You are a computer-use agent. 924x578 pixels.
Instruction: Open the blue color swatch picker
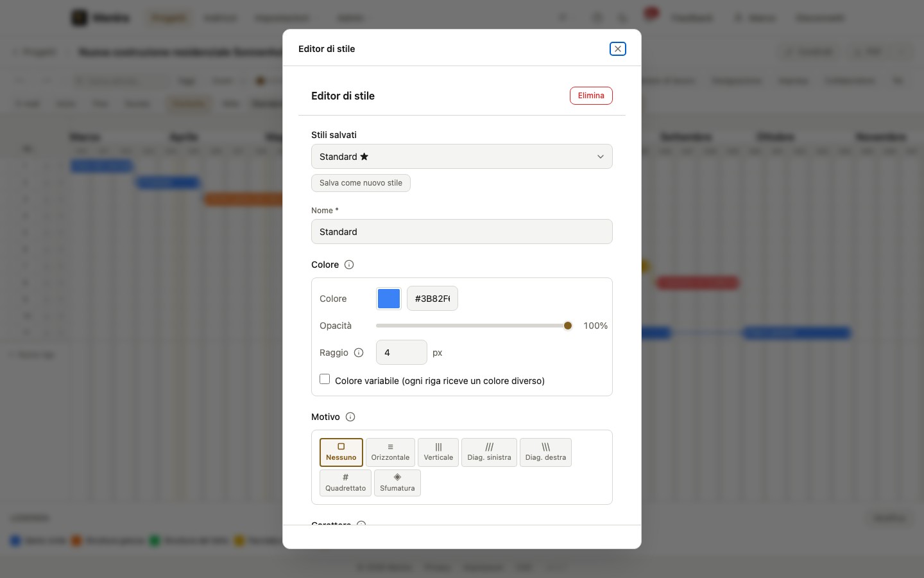point(389,299)
